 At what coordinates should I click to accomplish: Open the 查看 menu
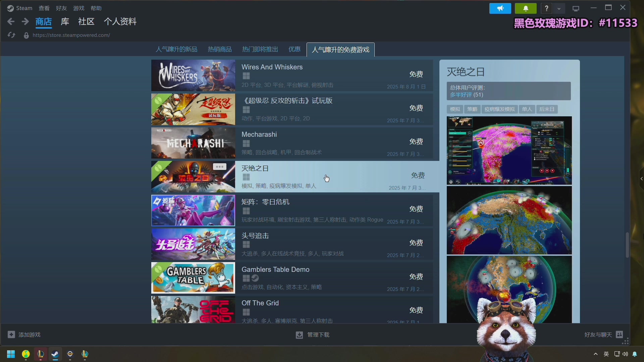pos(44,8)
